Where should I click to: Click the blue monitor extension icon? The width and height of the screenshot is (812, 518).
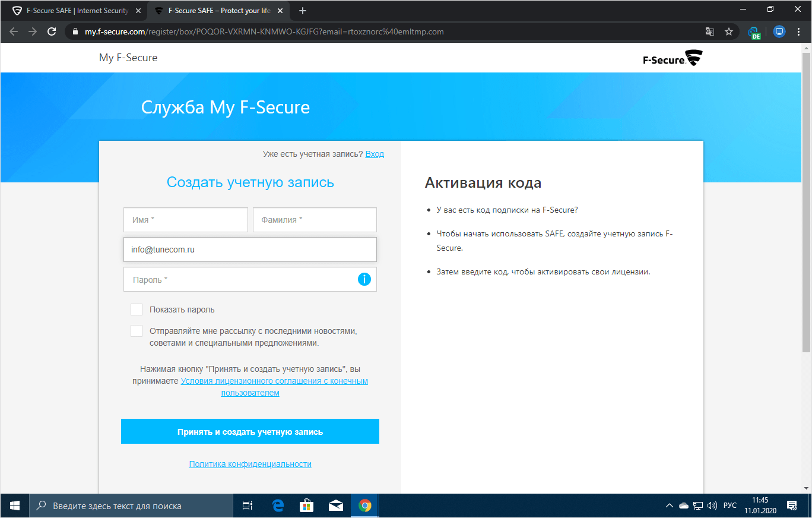tap(779, 31)
